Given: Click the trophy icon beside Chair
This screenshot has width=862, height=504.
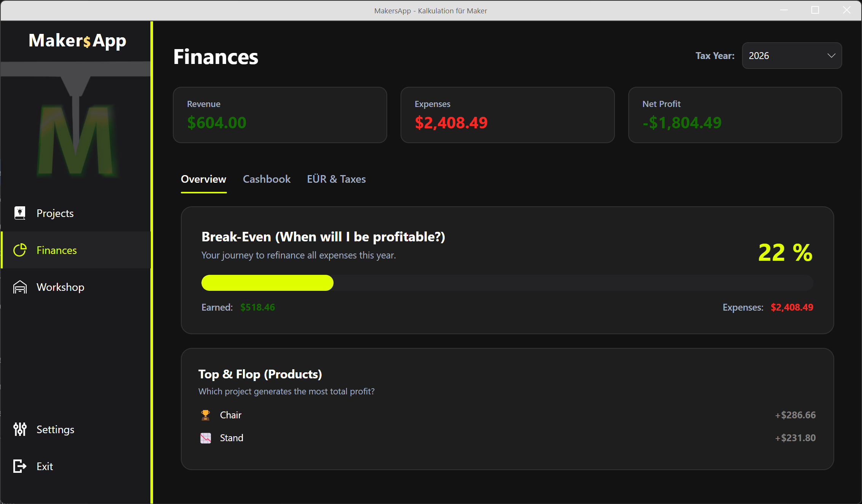Looking at the screenshot, I should 206,415.
